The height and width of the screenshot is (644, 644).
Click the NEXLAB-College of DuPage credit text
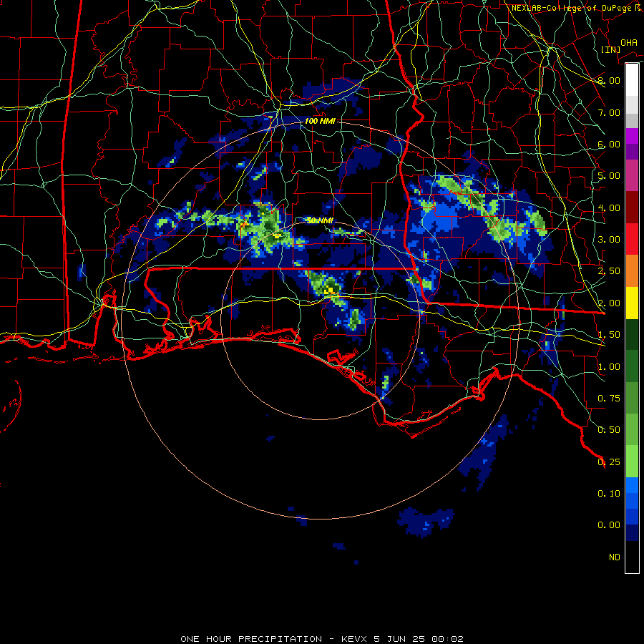tap(576, 8)
